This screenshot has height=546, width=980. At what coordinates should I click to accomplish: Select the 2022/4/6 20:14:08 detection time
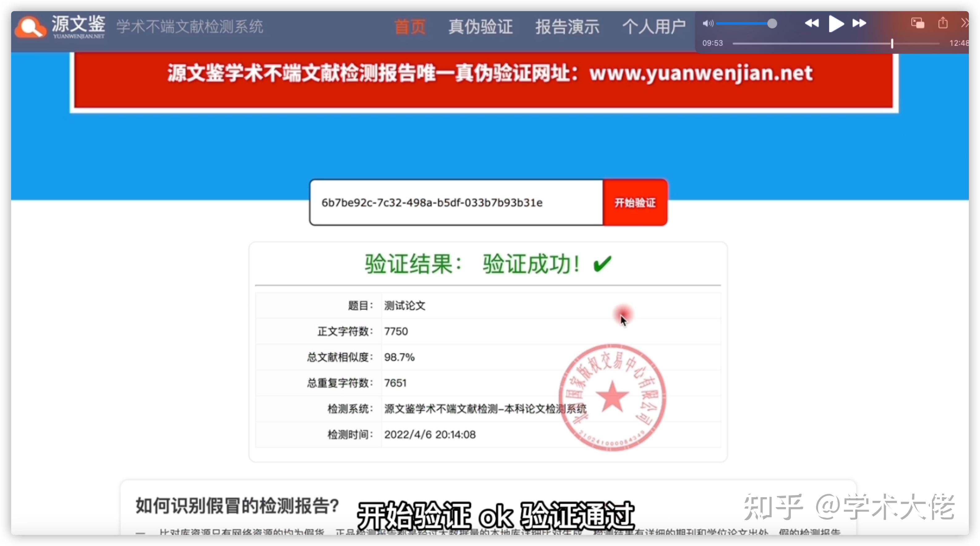[x=430, y=434]
